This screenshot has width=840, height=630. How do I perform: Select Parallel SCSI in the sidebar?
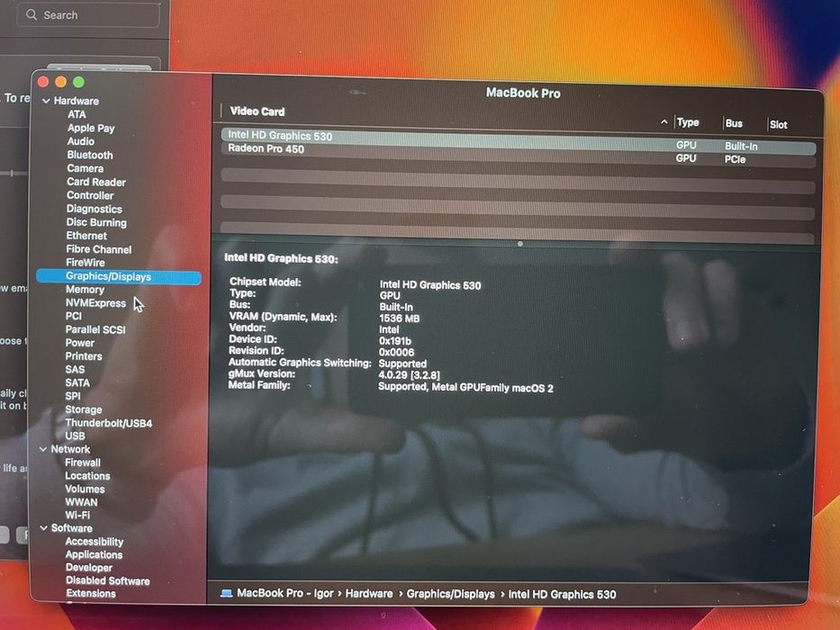click(x=95, y=329)
